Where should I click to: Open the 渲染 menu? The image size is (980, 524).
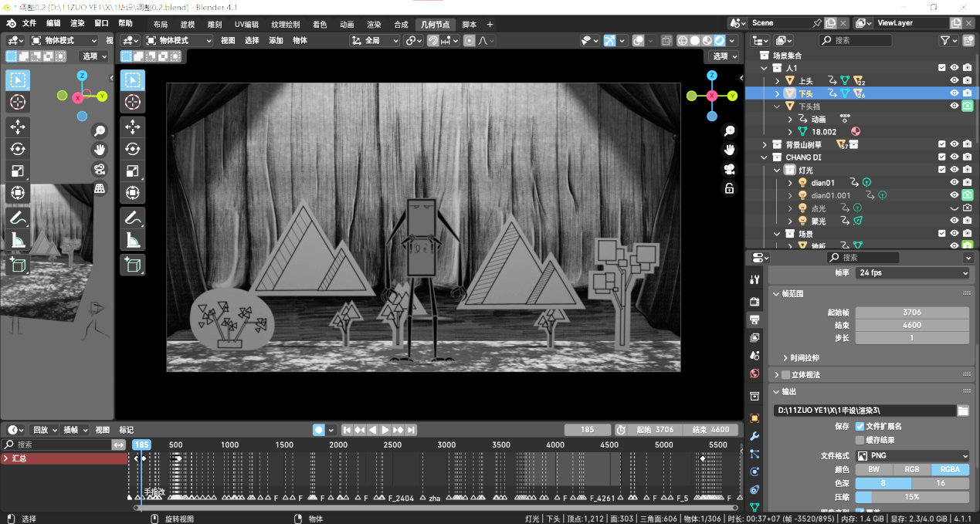tap(77, 23)
